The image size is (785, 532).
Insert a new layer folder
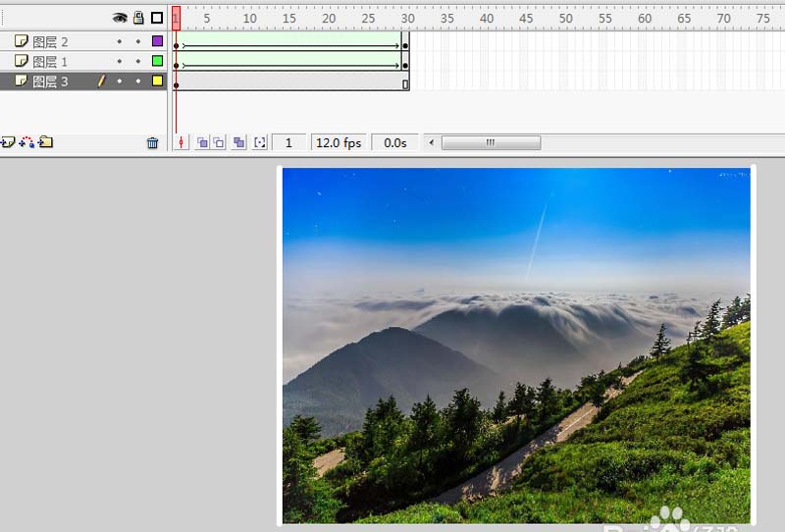45,142
